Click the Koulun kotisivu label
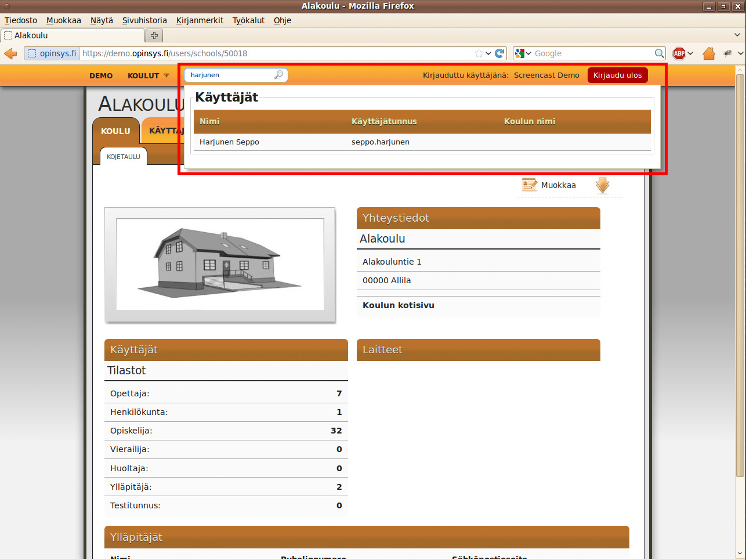746x560 pixels. coord(399,305)
